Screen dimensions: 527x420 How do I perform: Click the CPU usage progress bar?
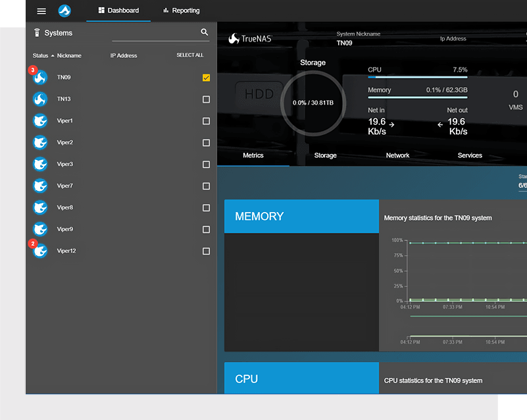click(417, 77)
